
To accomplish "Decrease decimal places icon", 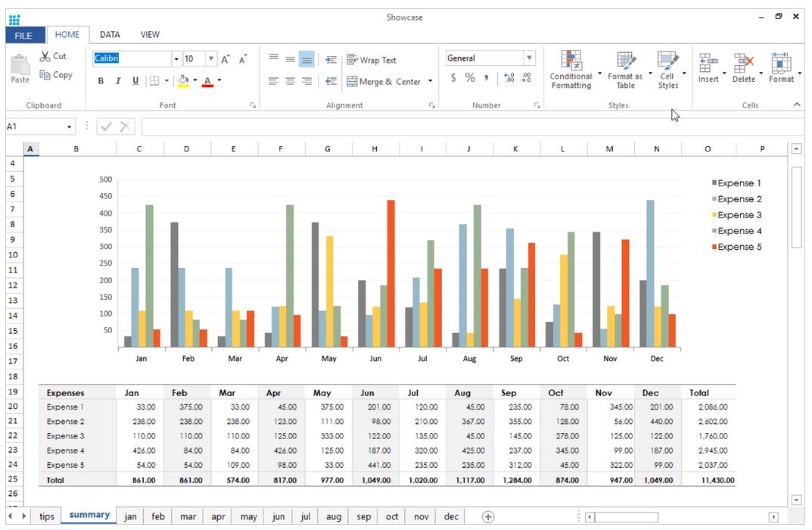I will 526,78.
